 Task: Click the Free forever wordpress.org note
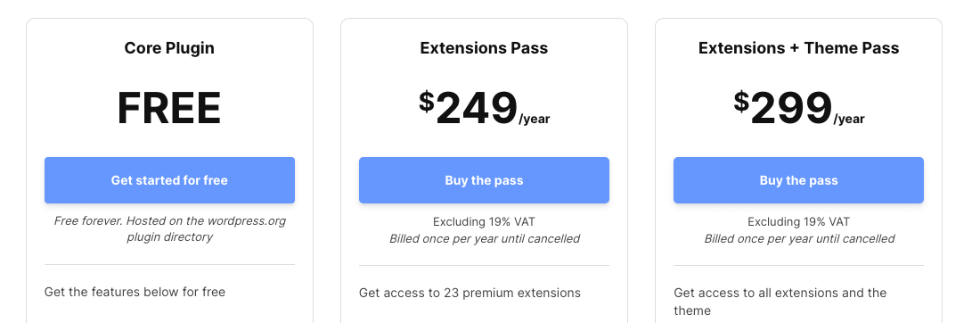click(x=169, y=229)
